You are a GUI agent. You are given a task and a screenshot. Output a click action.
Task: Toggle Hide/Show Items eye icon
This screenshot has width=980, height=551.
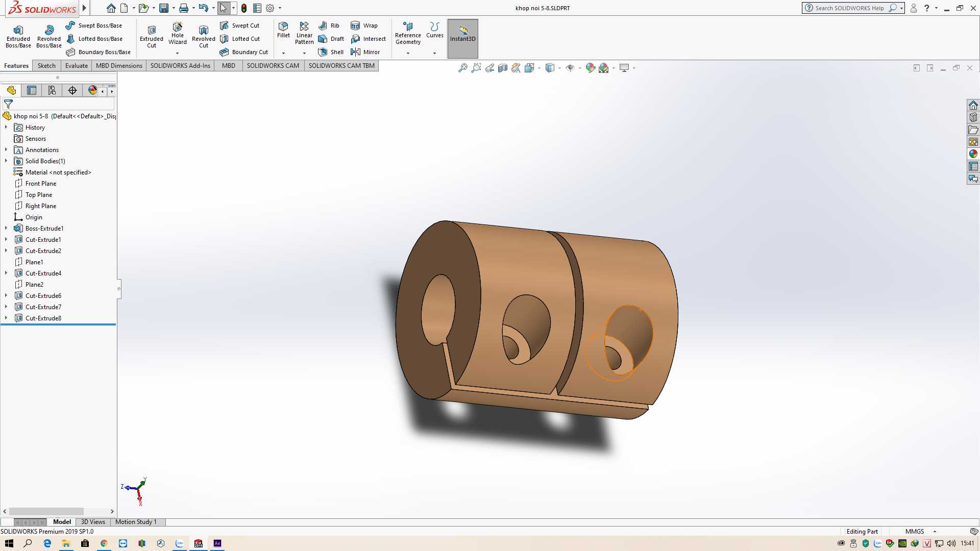click(570, 68)
